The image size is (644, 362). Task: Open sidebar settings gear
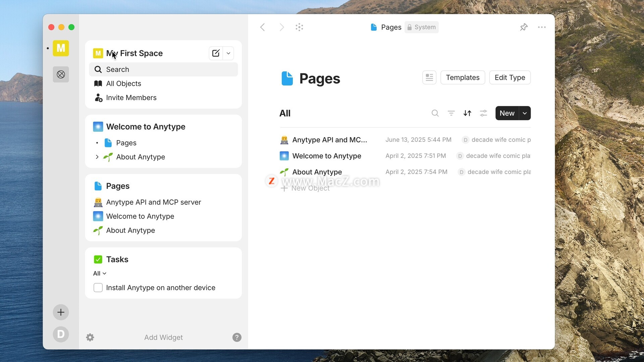tap(90, 337)
